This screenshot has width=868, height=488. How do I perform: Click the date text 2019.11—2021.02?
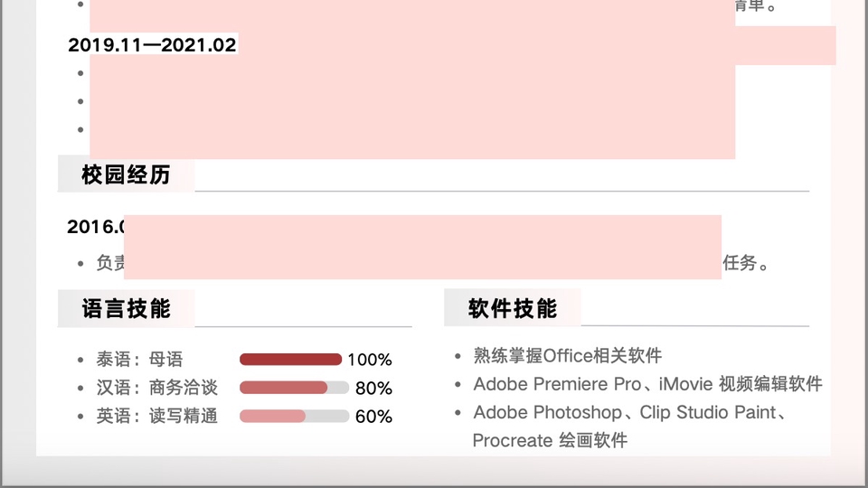click(152, 45)
